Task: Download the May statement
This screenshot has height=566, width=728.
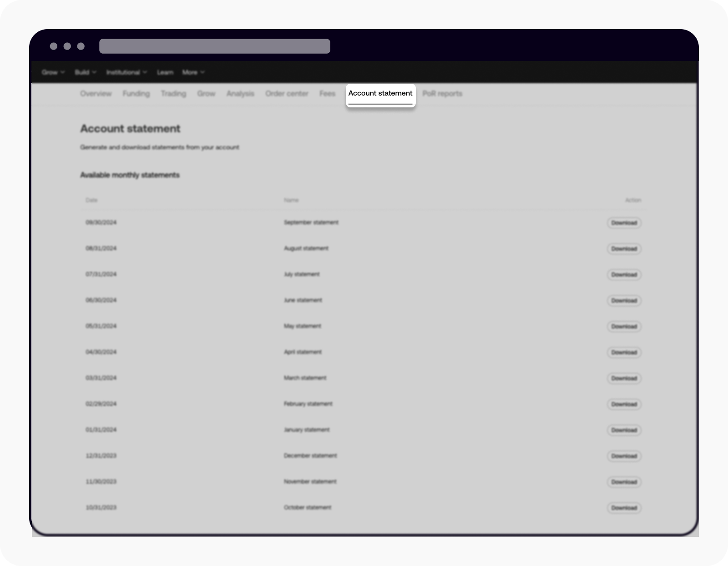Action: (x=624, y=326)
